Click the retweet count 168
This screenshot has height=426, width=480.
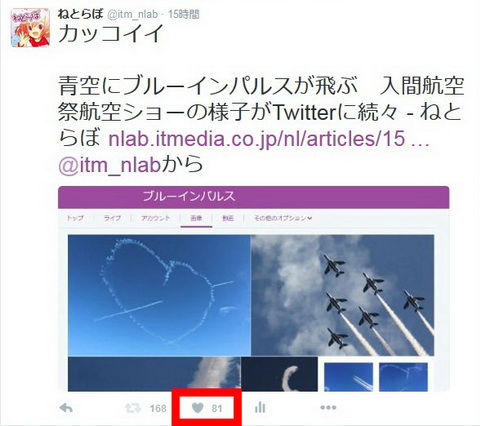coord(158,408)
